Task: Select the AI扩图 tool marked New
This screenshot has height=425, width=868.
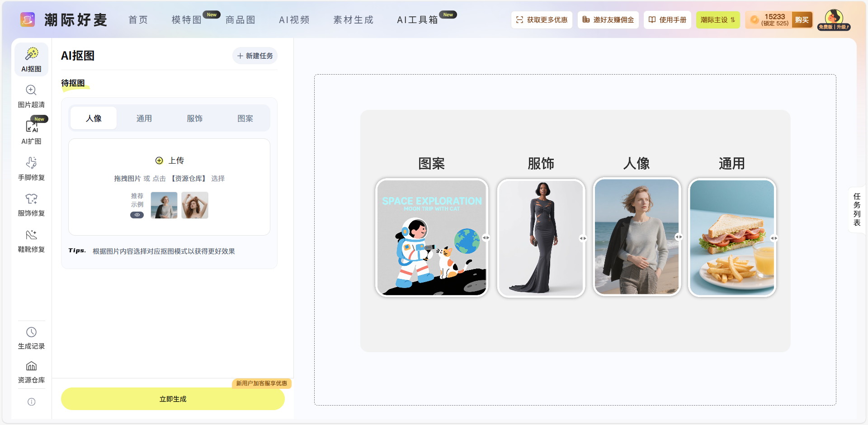Action: 31,132
